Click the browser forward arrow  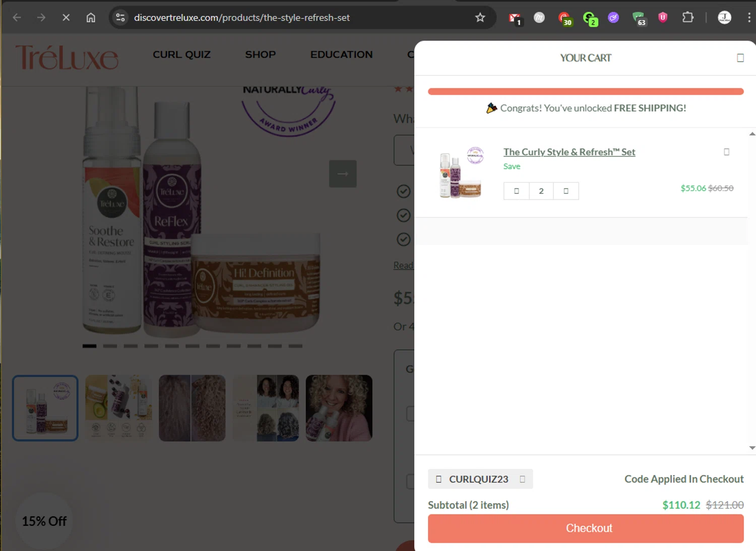(x=41, y=18)
